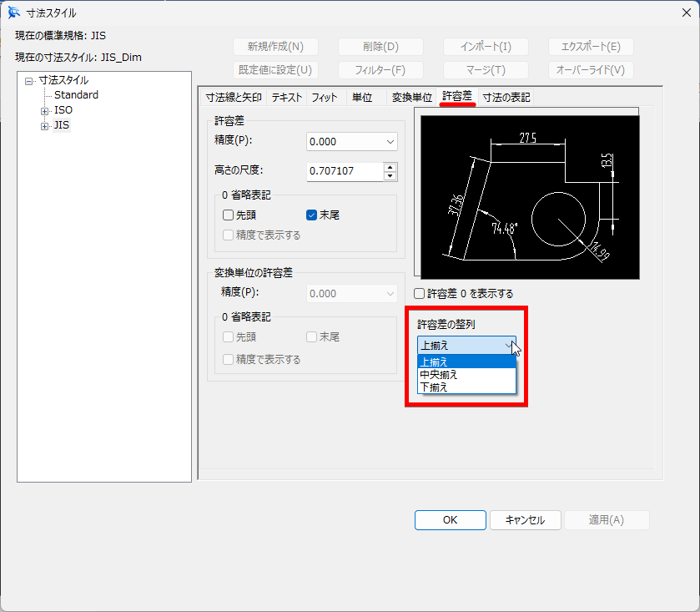Increase 高さの尺度 with up arrow

[390, 168]
